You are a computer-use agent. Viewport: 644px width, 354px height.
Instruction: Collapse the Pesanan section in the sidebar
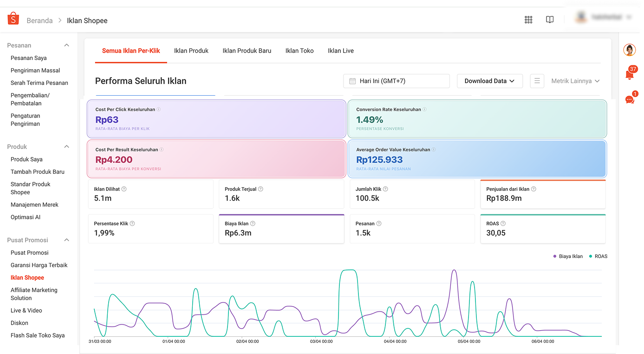pos(66,45)
